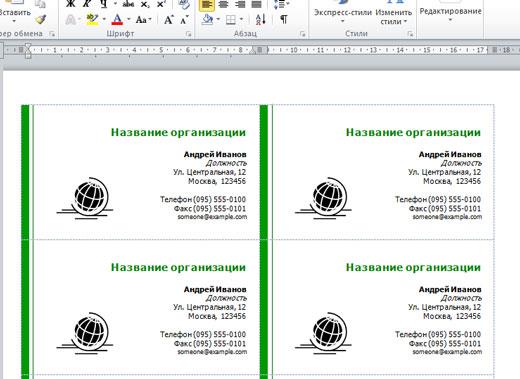Open the Стили pane launcher
520x379 pixels.
tap(410, 34)
